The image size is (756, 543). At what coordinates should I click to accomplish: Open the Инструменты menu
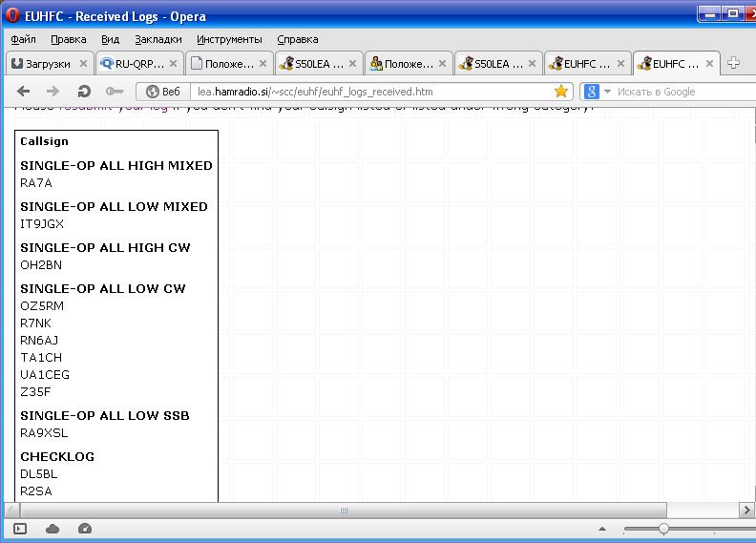pyautogui.click(x=229, y=39)
